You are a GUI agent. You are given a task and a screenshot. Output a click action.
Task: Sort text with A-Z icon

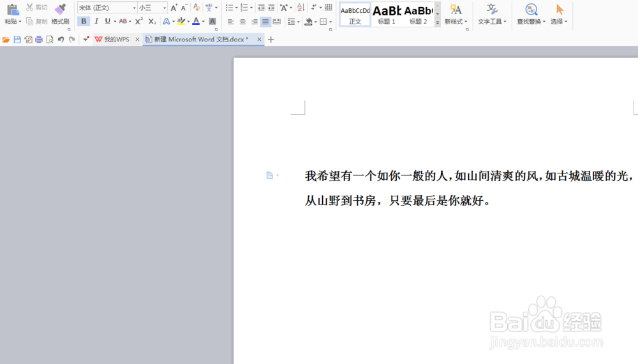[300, 7]
